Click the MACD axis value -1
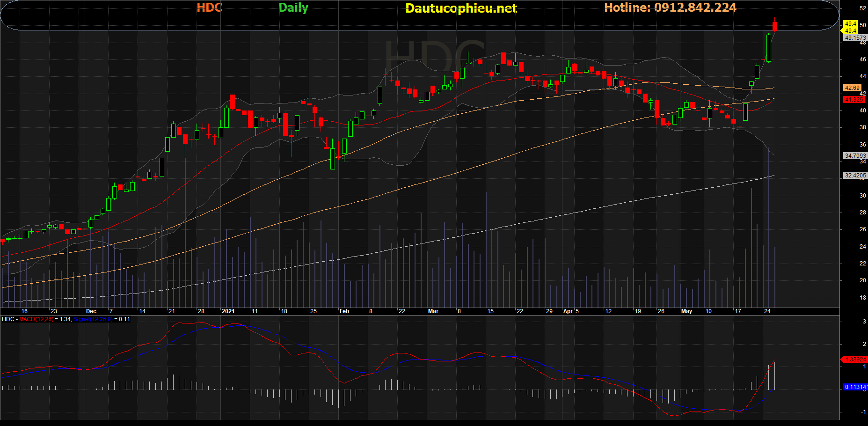 (864, 412)
